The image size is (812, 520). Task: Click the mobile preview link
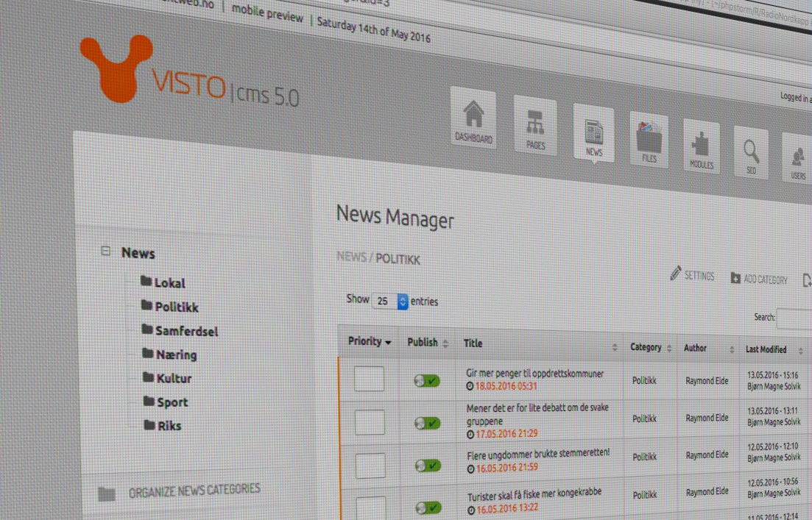[267, 13]
